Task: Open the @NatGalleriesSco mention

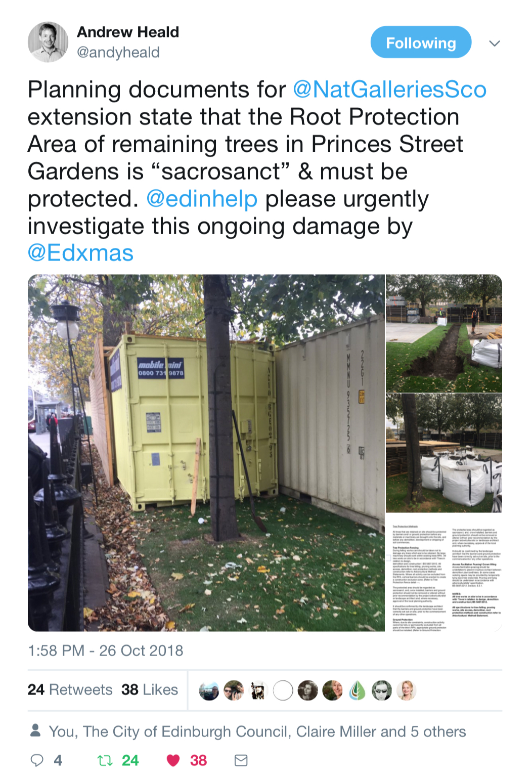Action: [389, 90]
